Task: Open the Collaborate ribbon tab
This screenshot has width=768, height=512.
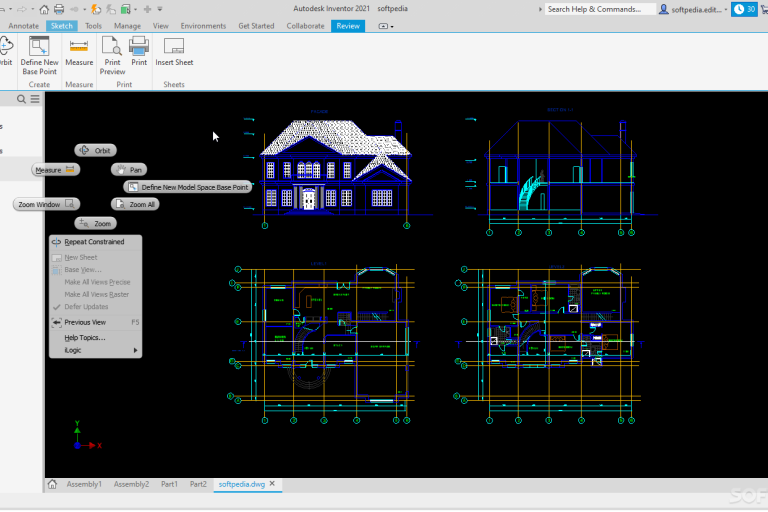Action: tap(305, 26)
